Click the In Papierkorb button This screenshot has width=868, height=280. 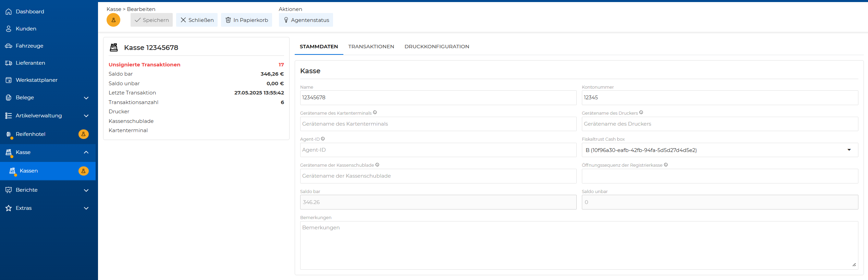click(246, 20)
